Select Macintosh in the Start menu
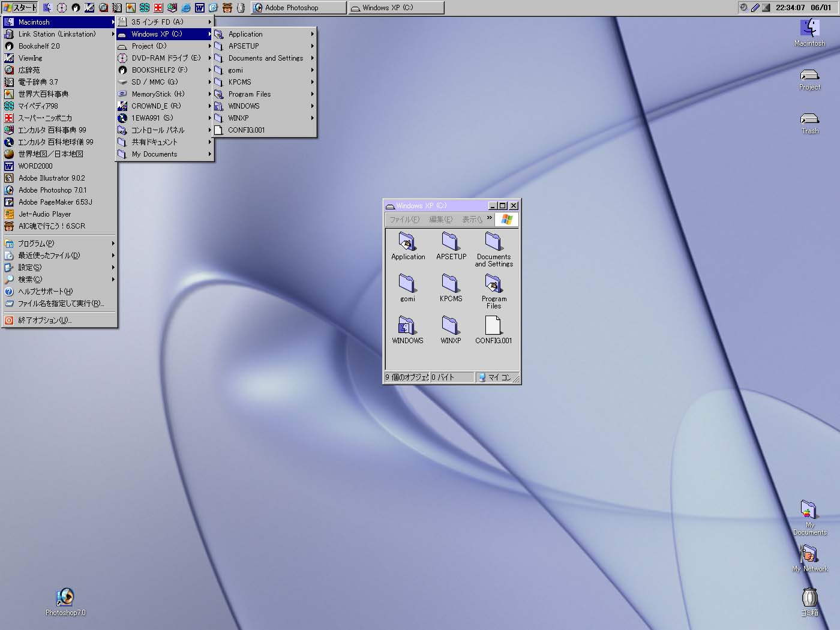The image size is (840, 630). point(59,22)
